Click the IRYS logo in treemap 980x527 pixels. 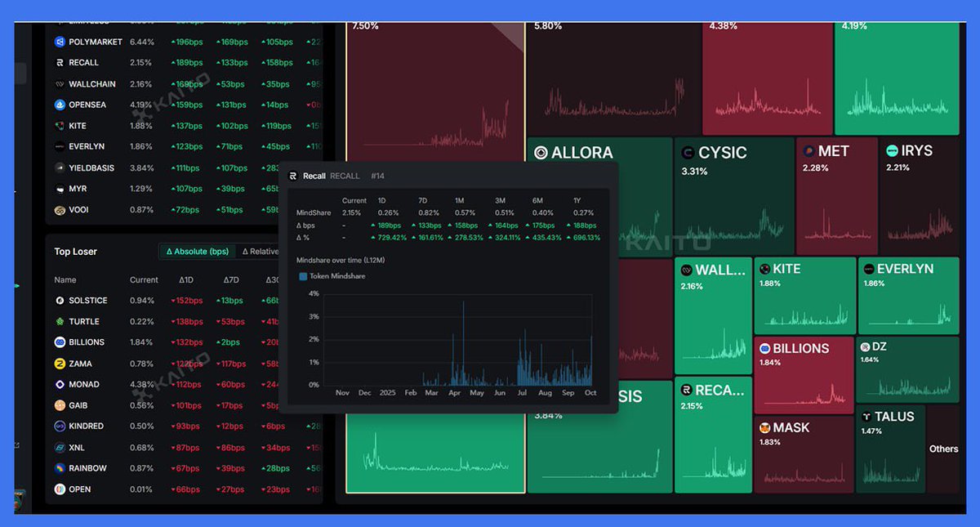pyautogui.click(x=893, y=151)
